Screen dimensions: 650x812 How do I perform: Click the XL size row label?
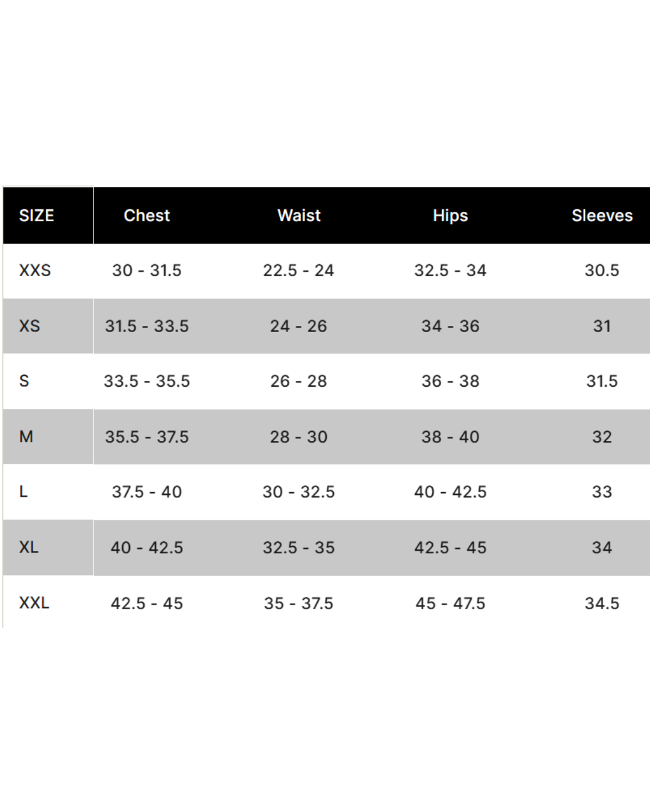click(28, 547)
